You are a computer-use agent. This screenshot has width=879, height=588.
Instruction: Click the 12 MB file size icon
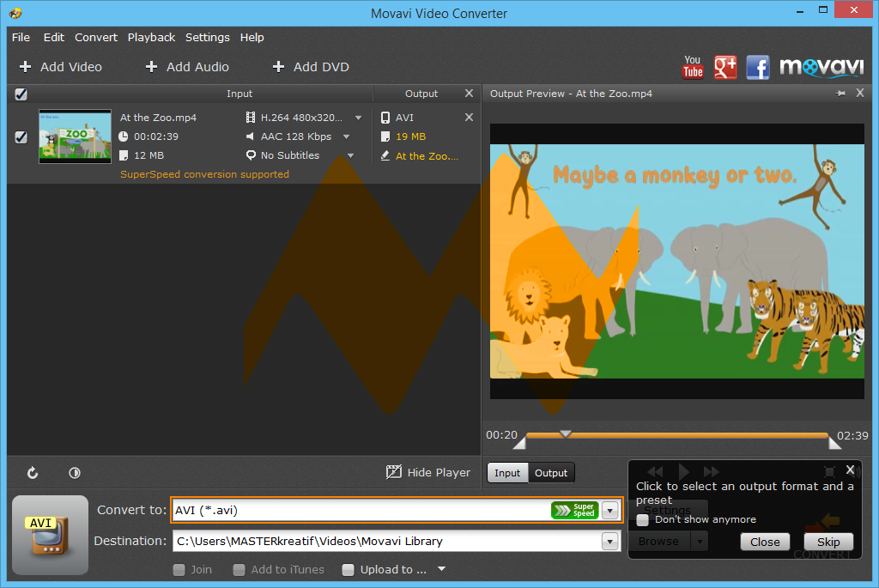(124, 155)
